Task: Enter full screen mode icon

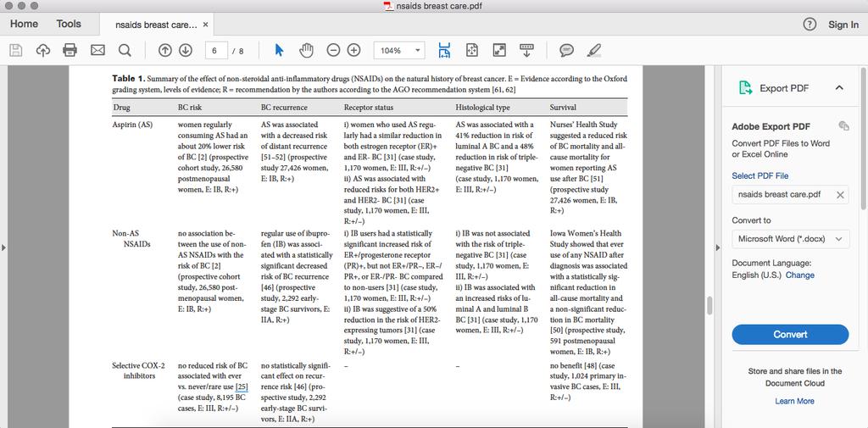Action: (x=499, y=50)
